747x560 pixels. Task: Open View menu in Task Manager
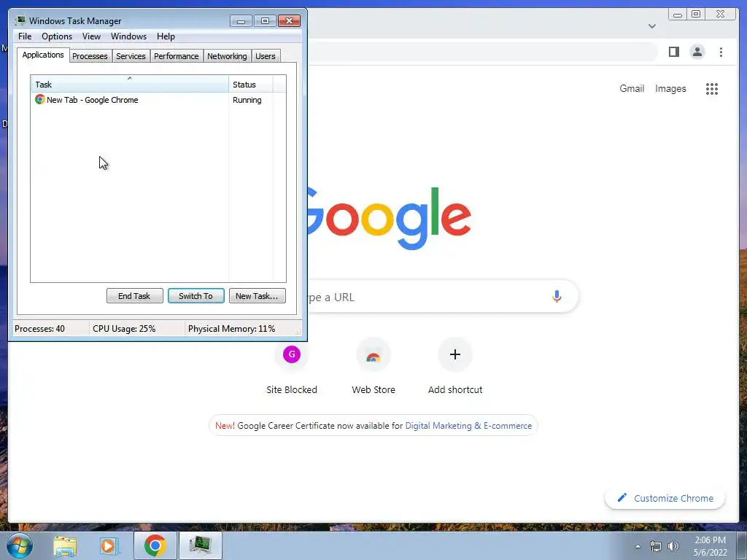pos(91,36)
